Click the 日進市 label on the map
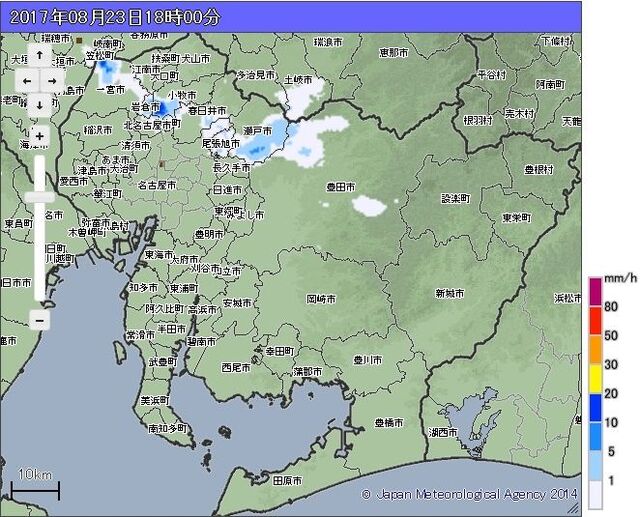This screenshot has height=517, width=640. (x=227, y=190)
